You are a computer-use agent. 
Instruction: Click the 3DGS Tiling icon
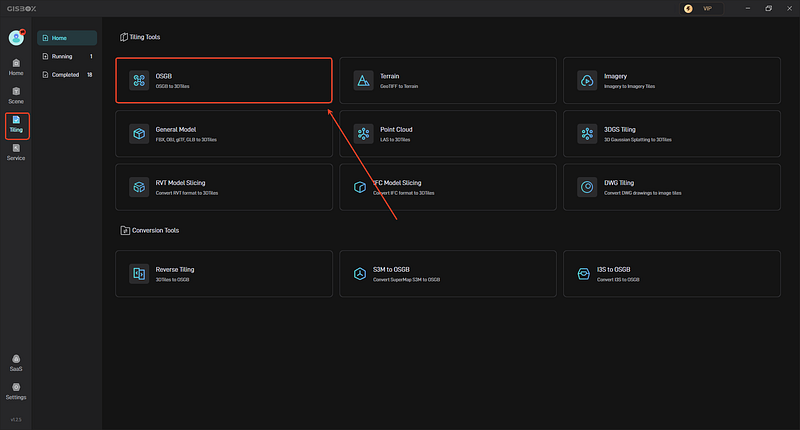click(587, 134)
